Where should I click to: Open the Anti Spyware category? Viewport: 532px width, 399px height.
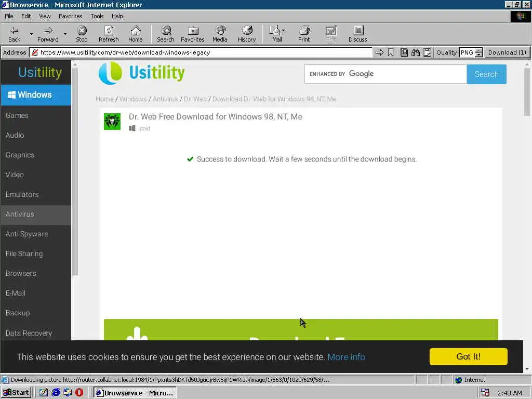[x=36, y=234]
